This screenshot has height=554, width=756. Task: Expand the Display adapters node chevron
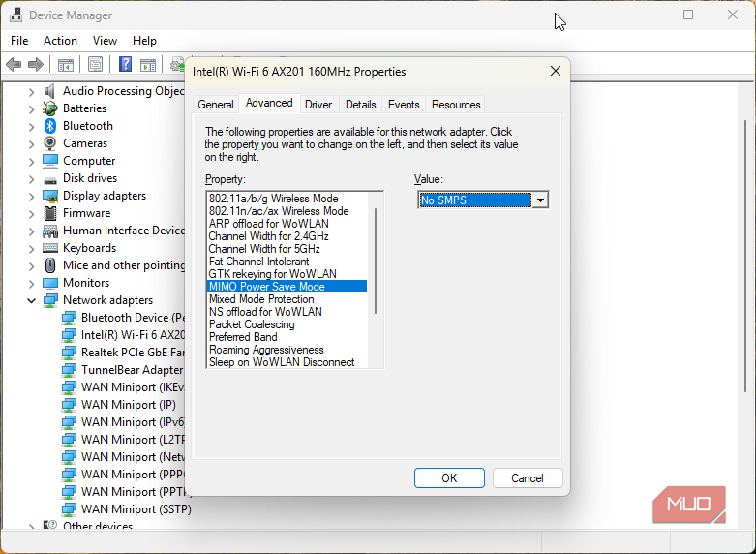[x=31, y=197]
